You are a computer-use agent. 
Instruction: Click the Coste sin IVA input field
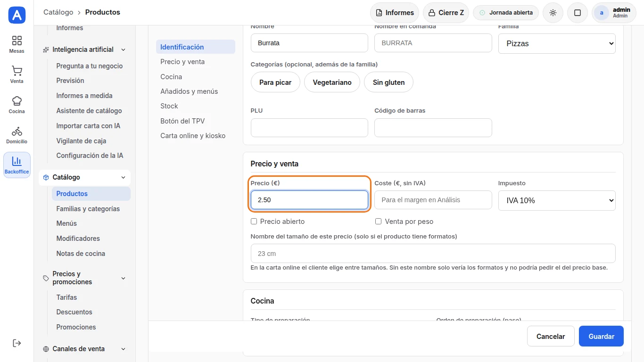(433, 200)
